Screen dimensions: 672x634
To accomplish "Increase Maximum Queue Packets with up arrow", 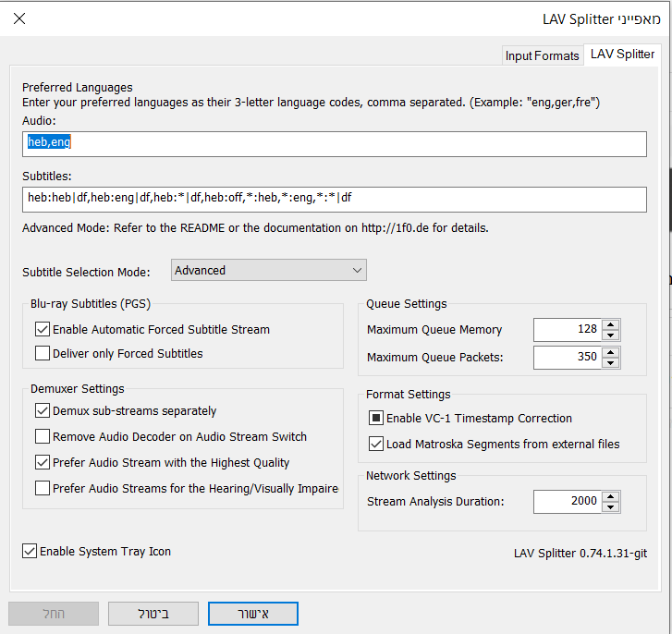I will [611, 351].
